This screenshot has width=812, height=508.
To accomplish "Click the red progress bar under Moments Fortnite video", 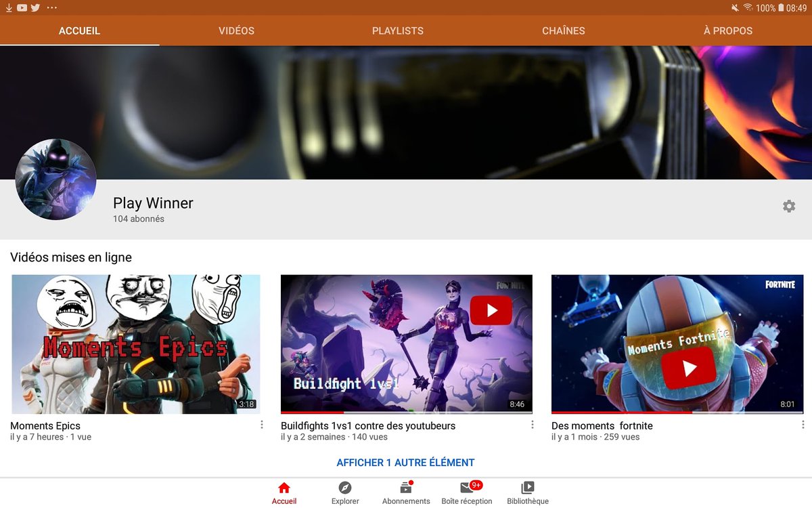I will tap(621, 412).
